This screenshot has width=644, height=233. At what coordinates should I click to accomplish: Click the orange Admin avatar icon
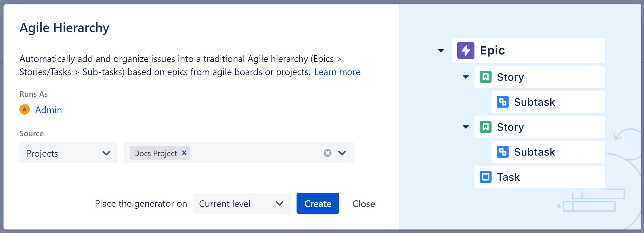25,109
